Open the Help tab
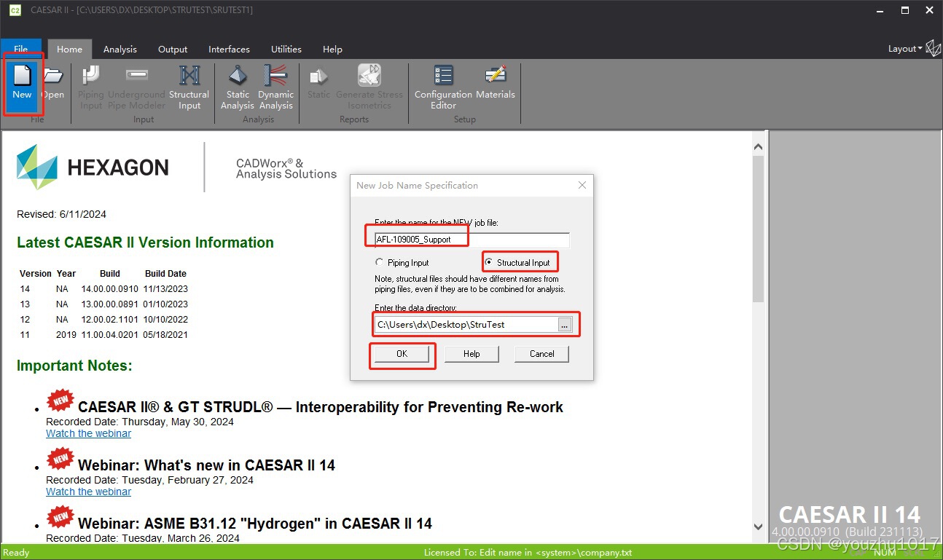 [x=332, y=49]
